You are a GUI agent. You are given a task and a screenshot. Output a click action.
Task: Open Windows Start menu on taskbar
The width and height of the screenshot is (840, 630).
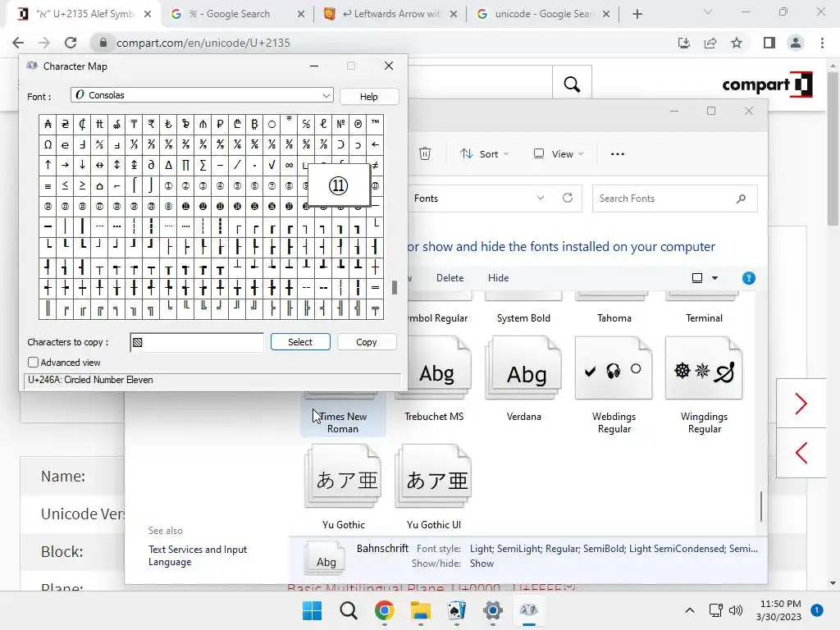(x=312, y=610)
